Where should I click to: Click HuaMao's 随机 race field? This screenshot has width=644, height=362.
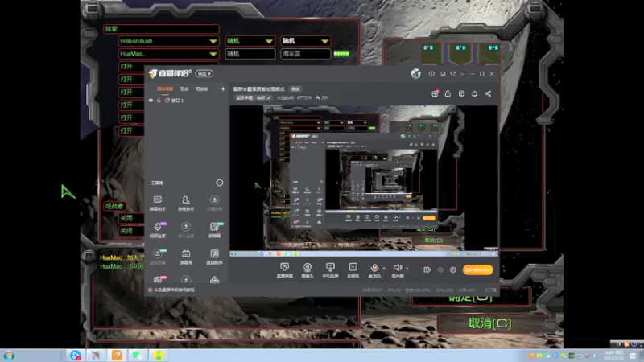click(250, 54)
